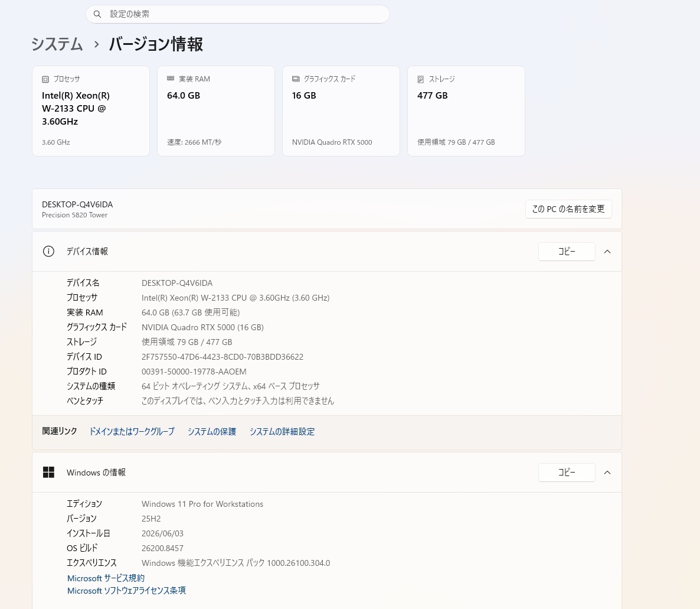Click the 速度: 2666 MT/秒 text
Screen dimensions: 700x609
194,142
